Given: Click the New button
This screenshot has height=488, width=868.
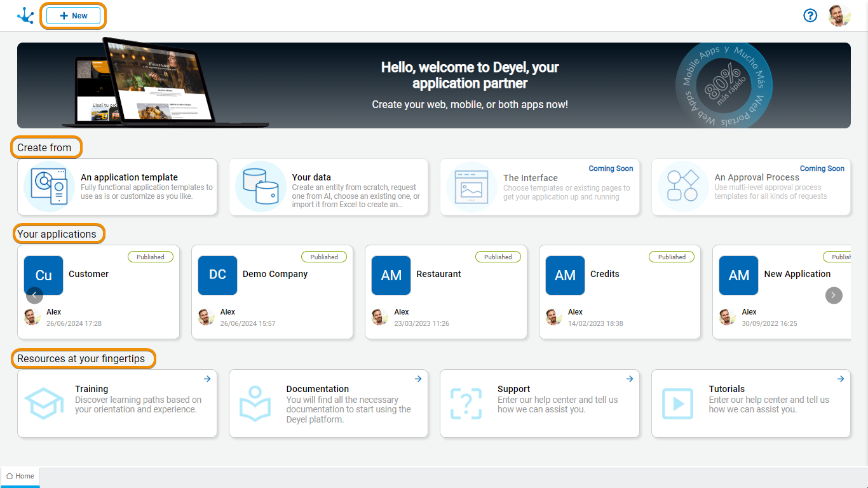Looking at the screenshot, I should (x=73, y=16).
